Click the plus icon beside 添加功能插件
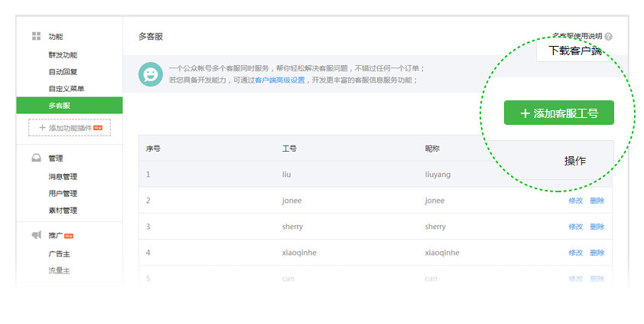The width and height of the screenshot is (644, 324). [x=42, y=128]
